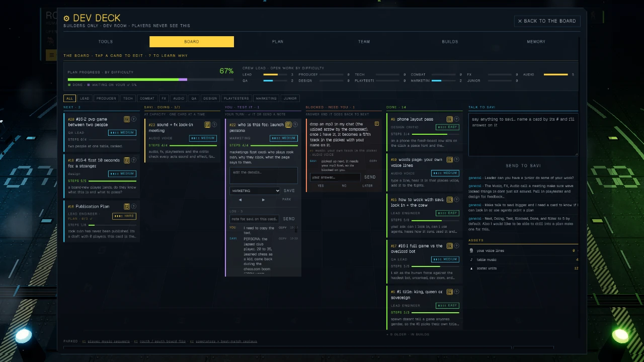Open notes icon on card #18 first 10 seconds
Viewport: 644px width, 362px height.
point(127,160)
